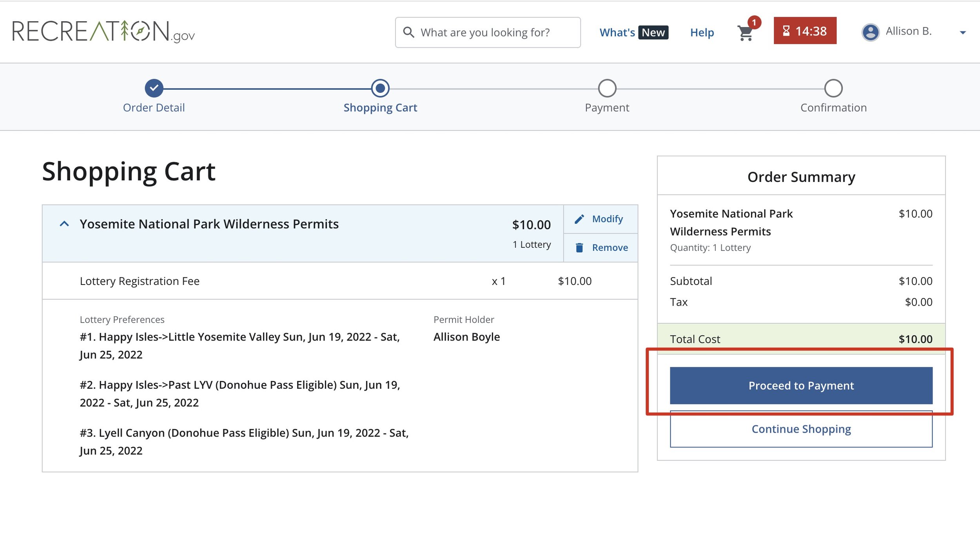
Task: Click the Order Summary heading
Action: click(801, 177)
